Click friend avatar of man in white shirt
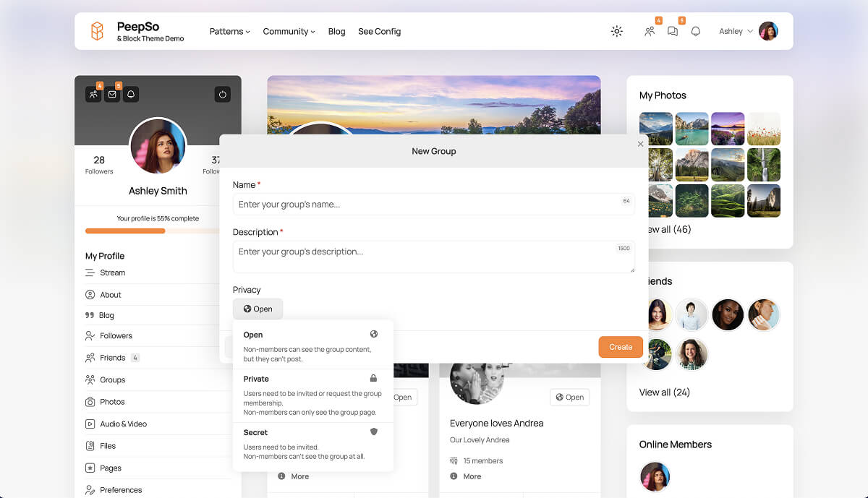The image size is (868, 498). (692, 314)
